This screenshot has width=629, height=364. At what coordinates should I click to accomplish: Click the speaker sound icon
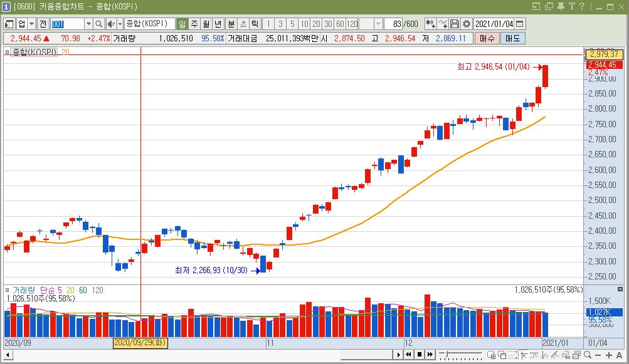tap(111, 24)
